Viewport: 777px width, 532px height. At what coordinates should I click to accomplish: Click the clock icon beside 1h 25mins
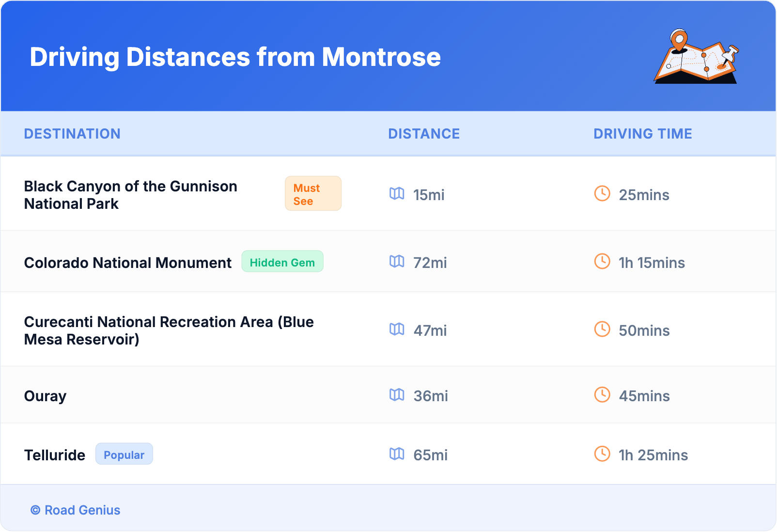tap(602, 454)
